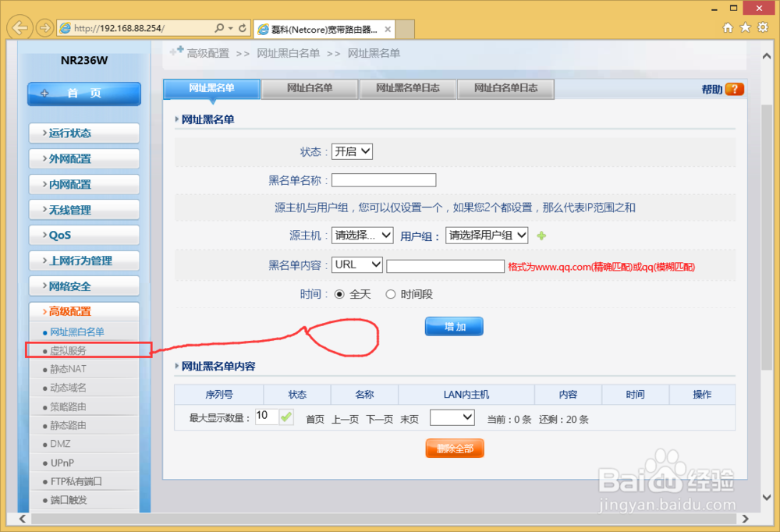Click the 帮助 question mark help icon
780x532 pixels.
click(736, 89)
